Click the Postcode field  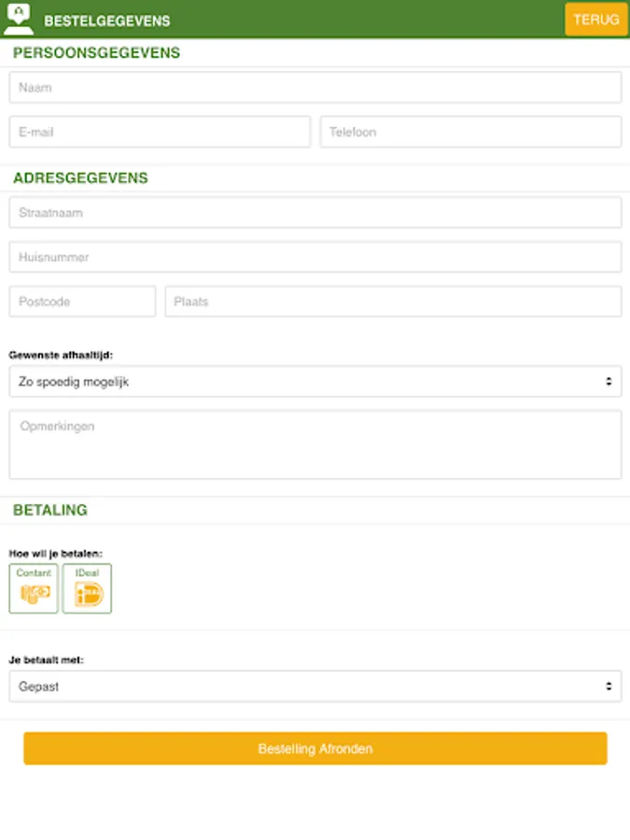82,301
